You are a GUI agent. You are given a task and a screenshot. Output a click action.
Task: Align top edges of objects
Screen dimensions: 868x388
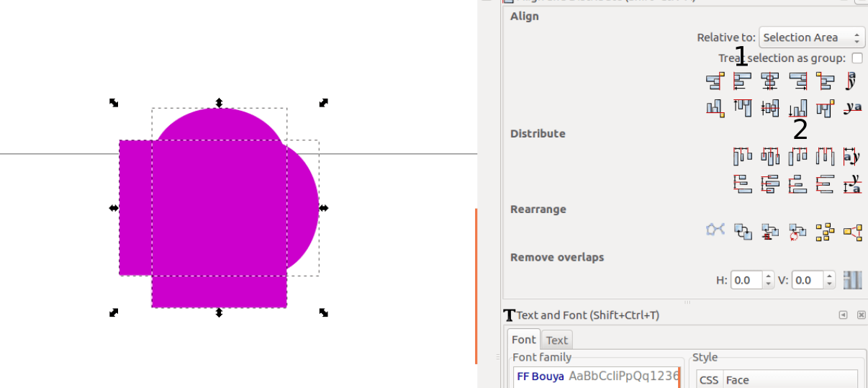tap(742, 109)
